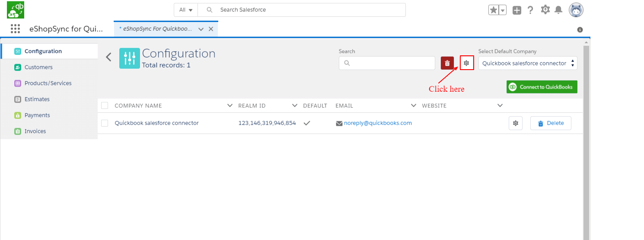Open the Help question mark icon
The height and width of the screenshot is (240, 644).
click(x=530, y=10)
